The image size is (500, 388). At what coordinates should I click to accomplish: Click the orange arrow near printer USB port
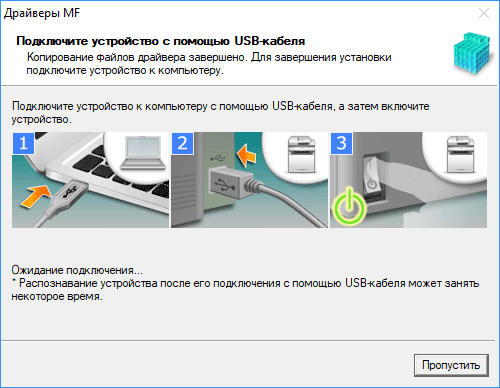click(x=246, y=155)
